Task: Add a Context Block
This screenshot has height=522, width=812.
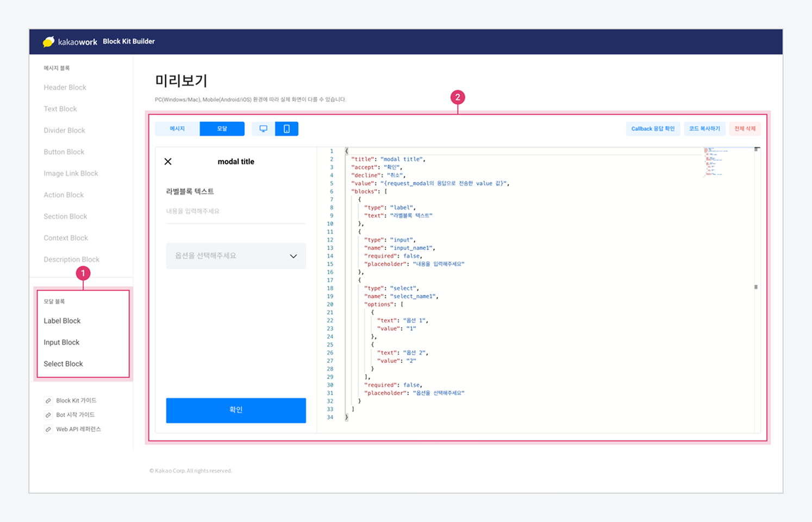Action: coord(66,238)
